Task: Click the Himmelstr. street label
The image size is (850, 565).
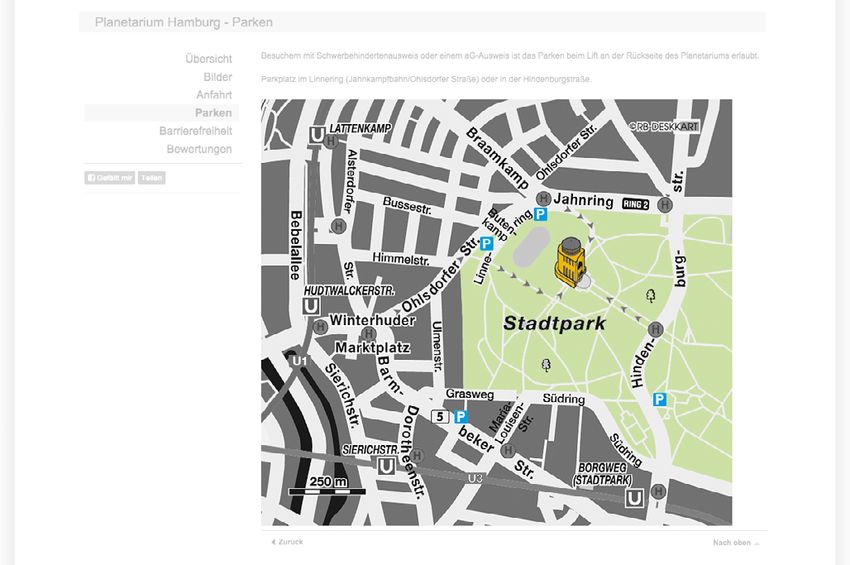Action: click(x=401, y=258)
